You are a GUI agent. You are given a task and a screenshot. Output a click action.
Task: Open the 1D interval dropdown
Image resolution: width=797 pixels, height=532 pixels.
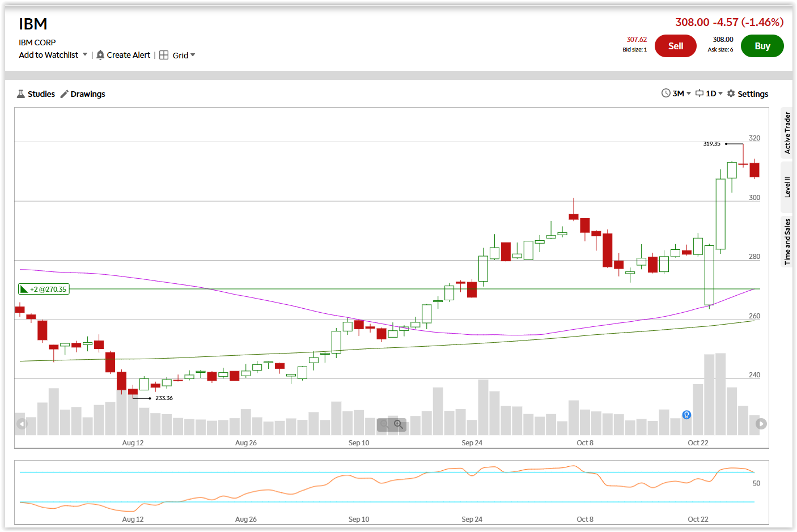(720, 93)
